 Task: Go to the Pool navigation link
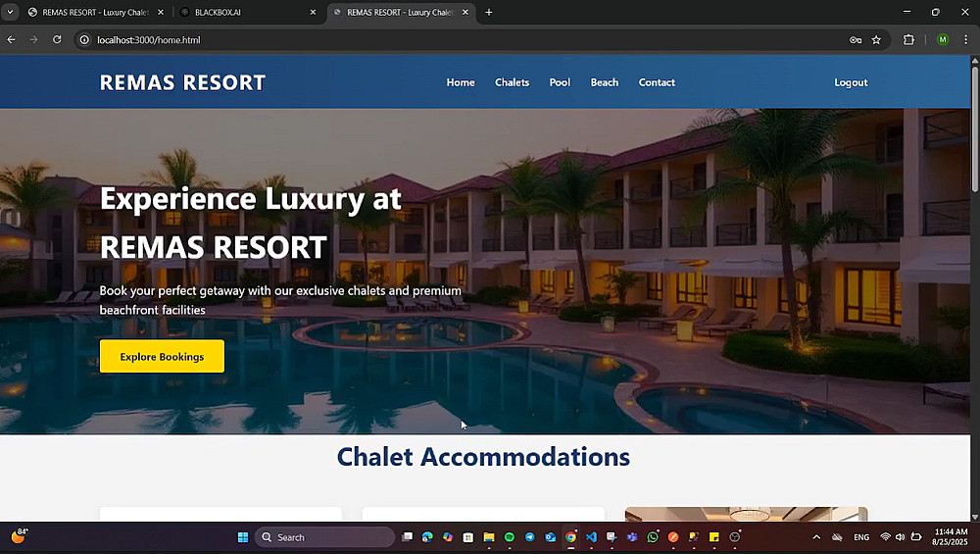[x=560, y=82]
